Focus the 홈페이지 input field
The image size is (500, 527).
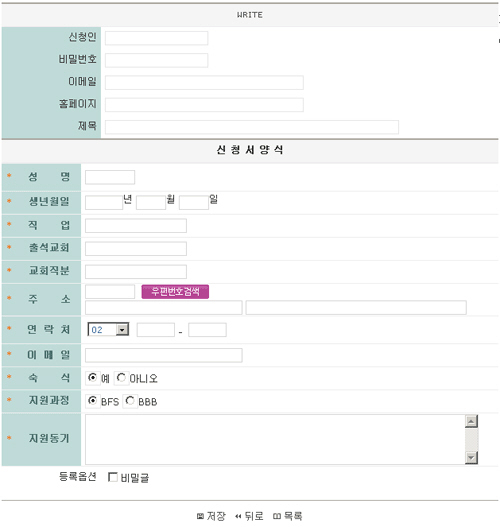[204, 105]
